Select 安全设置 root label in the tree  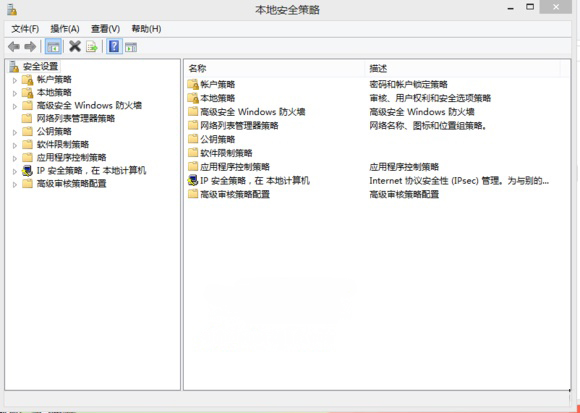(x=41, y=67)
